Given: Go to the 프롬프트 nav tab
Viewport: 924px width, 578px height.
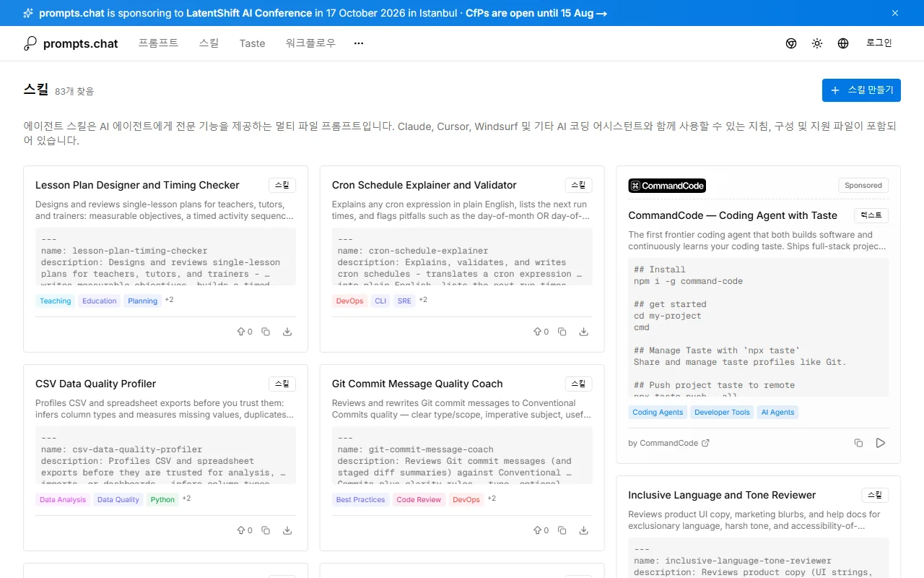Looking at the screenshot, I should tap(159, 43).
